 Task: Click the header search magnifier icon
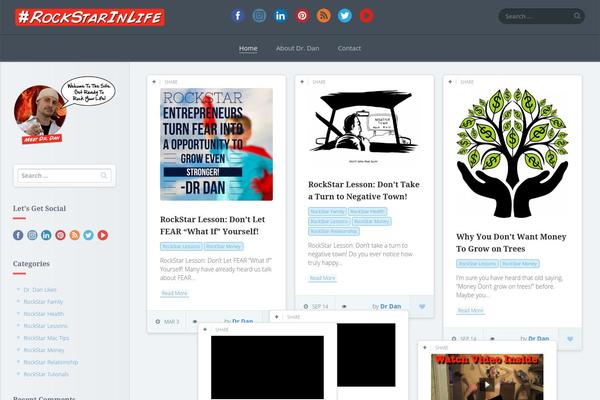(x=577, y=16)
